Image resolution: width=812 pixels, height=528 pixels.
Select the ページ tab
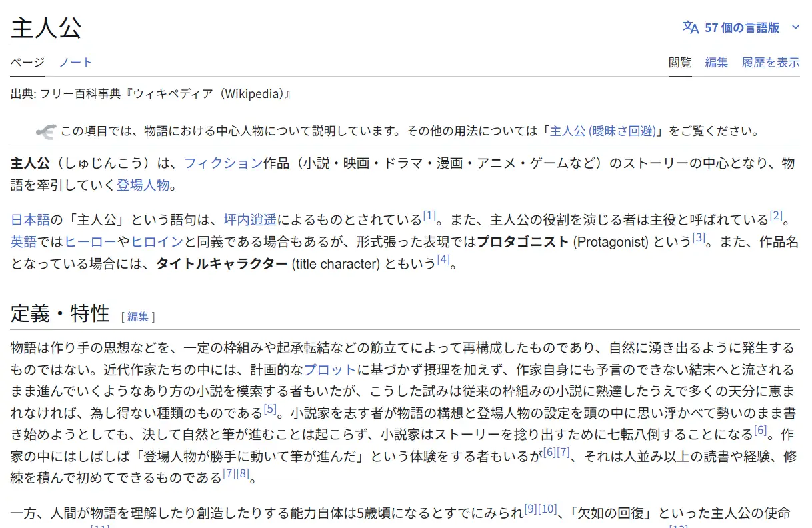[27, 63]
